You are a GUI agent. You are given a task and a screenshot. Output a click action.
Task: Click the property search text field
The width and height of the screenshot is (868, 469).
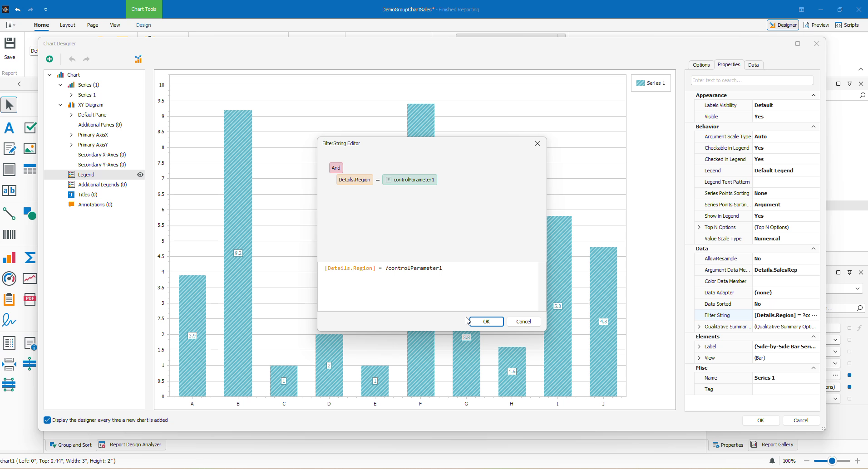point(752,80)
